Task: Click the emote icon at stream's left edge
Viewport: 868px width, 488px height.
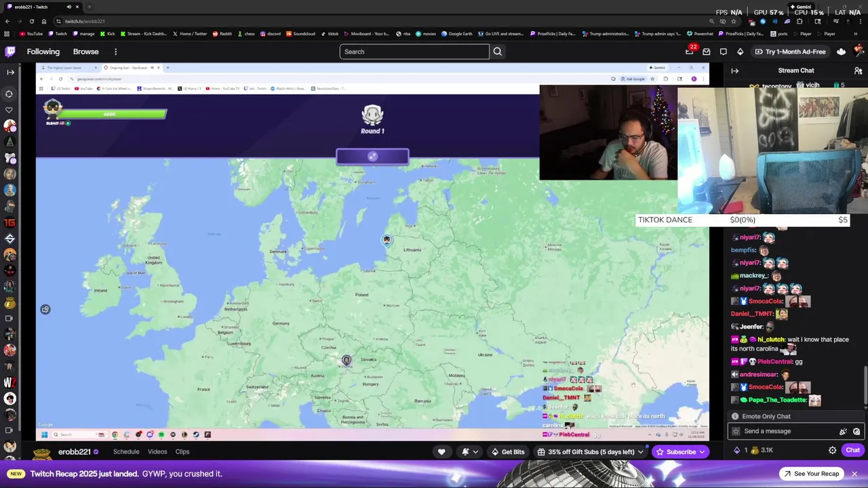Action: [x=45, y=310]
